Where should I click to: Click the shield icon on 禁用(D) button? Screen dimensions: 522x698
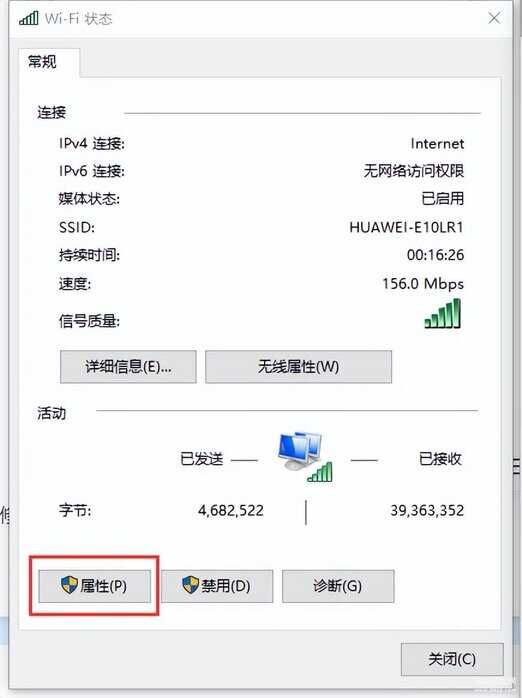click(x=190, y=585)
